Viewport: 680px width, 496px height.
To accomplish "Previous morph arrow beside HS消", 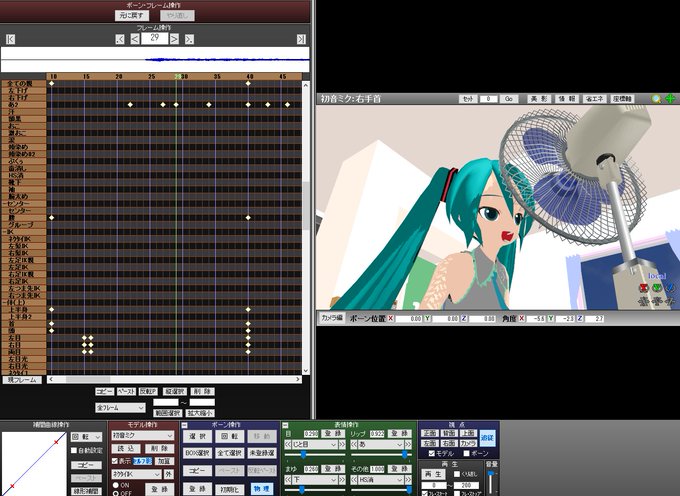I will tap(354, 480).
